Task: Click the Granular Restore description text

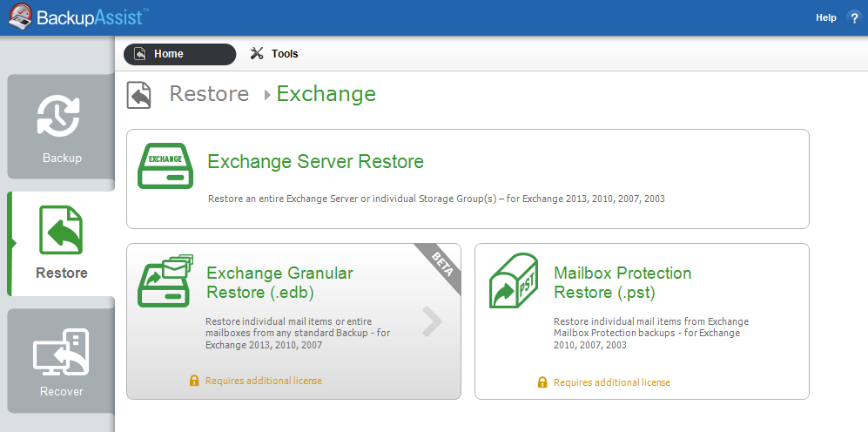Action: pos(298,334)
